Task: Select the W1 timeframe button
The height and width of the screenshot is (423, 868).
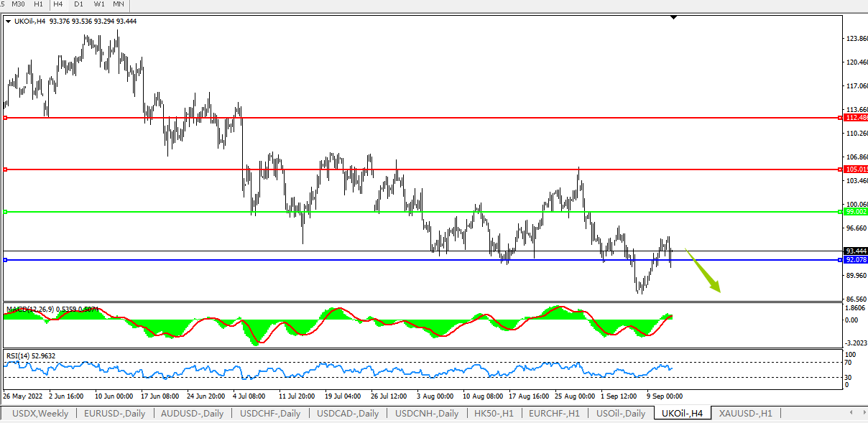Action: [98, 4]
